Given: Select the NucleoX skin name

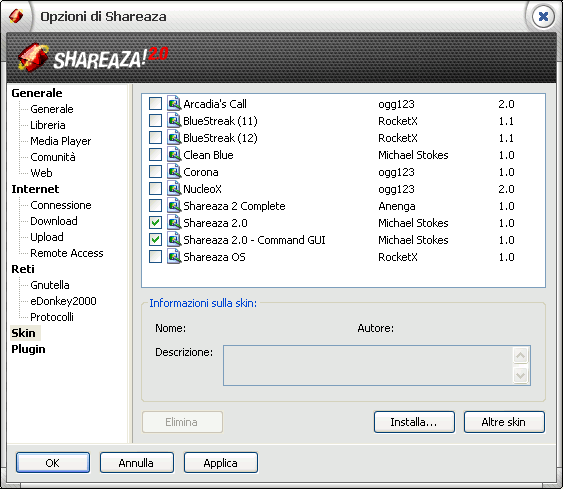Looking at the screenshot, I should pyautogui.click(x=203, y=189).
